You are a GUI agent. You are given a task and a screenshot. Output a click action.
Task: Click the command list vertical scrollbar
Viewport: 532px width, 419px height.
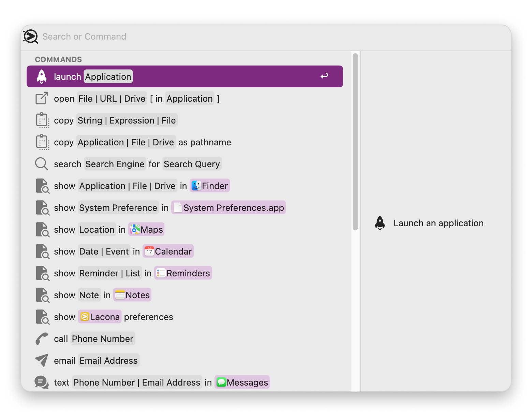click(x=355, y=142)
